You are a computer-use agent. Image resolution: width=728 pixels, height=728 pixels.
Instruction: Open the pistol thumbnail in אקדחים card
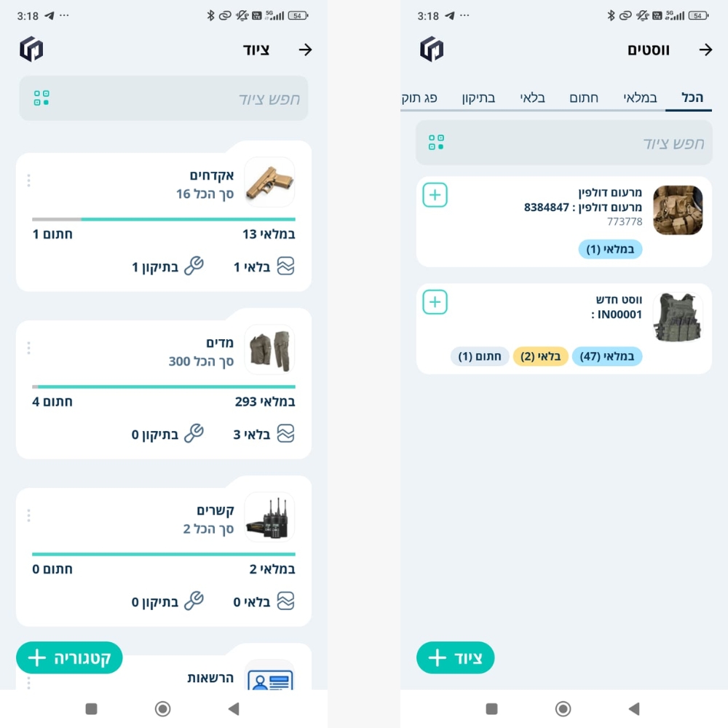(269, 182)
